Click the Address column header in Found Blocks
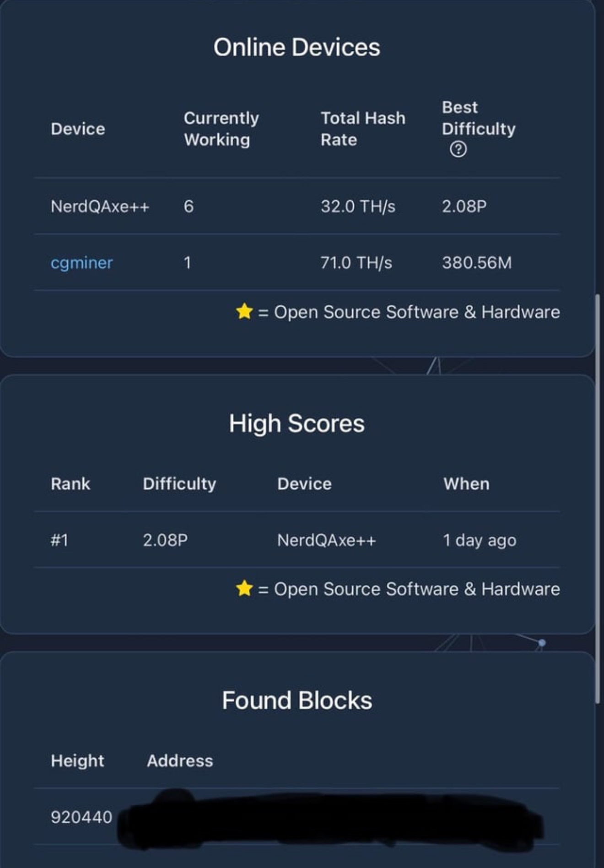 (180, 760)
